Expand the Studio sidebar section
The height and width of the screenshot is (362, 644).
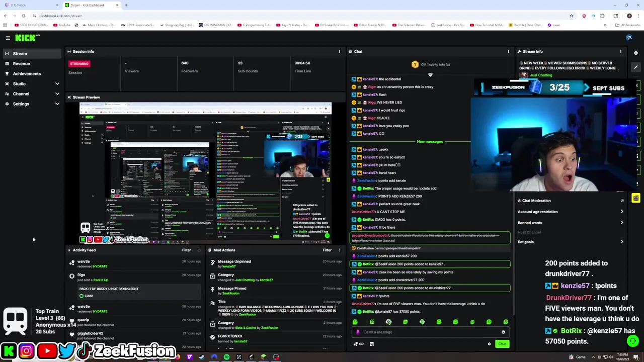coord(32,83)
